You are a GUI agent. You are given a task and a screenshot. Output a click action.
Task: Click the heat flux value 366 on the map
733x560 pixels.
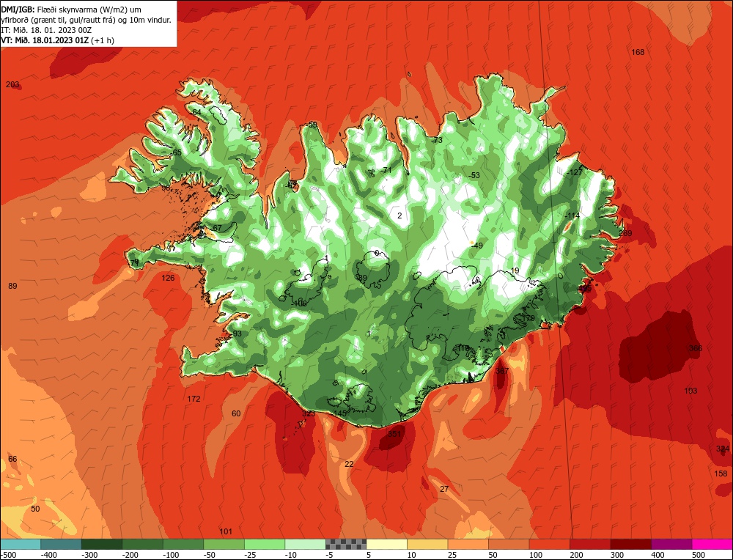point(696,348)
